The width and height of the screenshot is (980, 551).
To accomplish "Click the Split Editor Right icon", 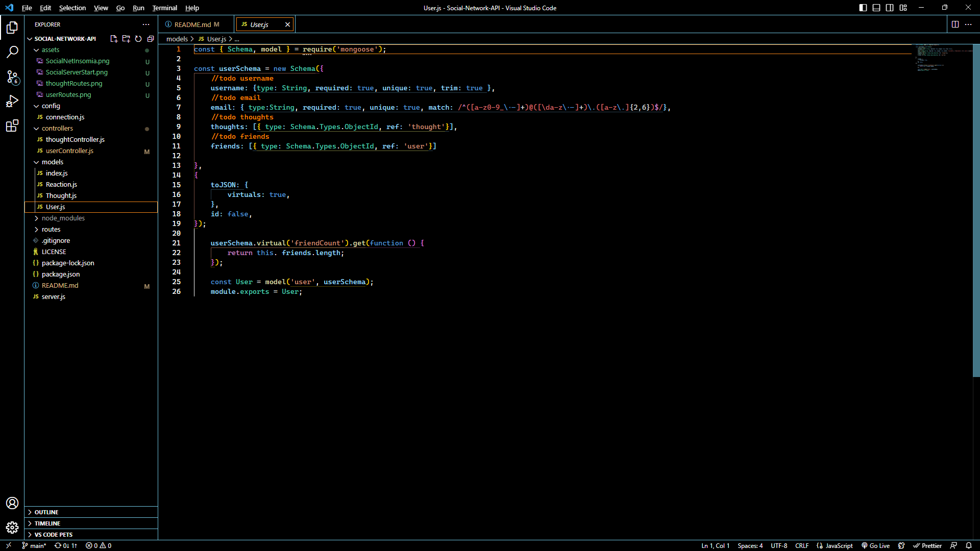I will click(x=955, y=24).
